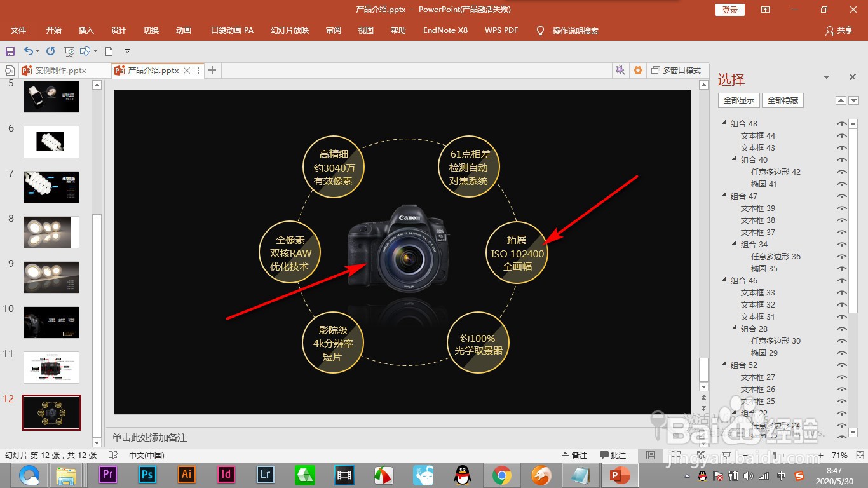Open 幻灯片放映 ribbon tab

coord(290,30)
